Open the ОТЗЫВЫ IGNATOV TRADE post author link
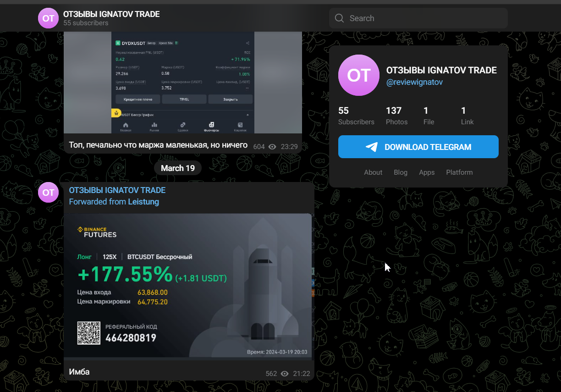Image resolution: width=561 pixels, height=392 pixels. [117, 190]
